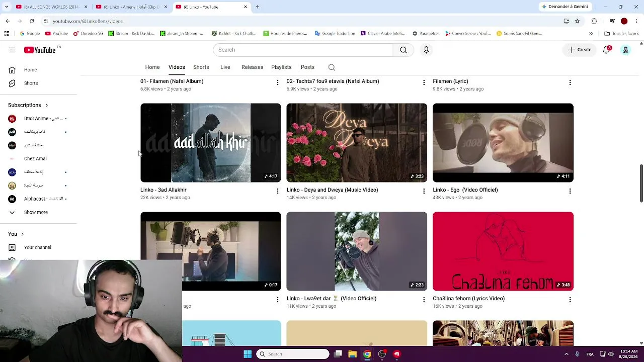Open the video title Linko - Ego (Video Officiel)
Screen dimensions: 644x362
(x=465, y=190)
